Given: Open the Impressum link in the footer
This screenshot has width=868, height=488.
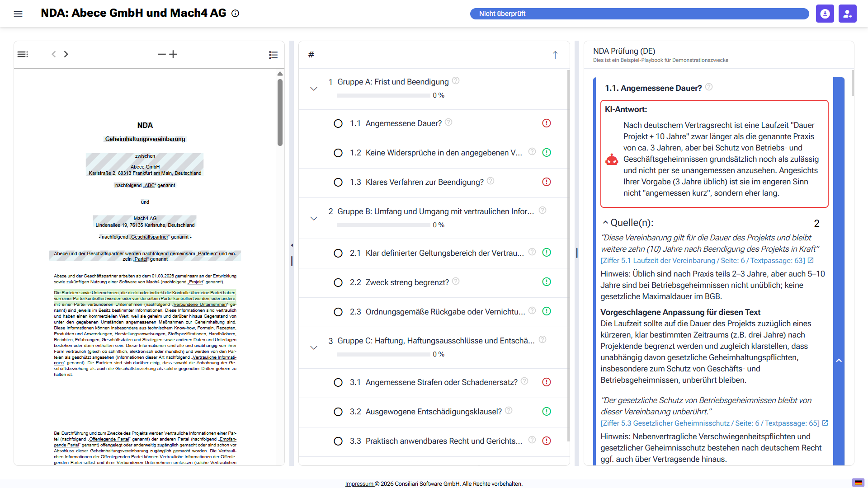Looking at the screenshot, I should [x=359, y=483].
